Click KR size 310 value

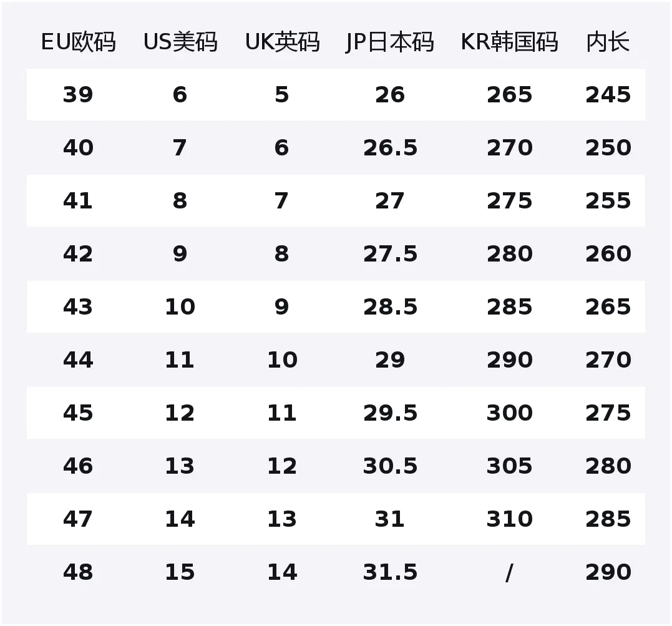(x=509, y=519)
